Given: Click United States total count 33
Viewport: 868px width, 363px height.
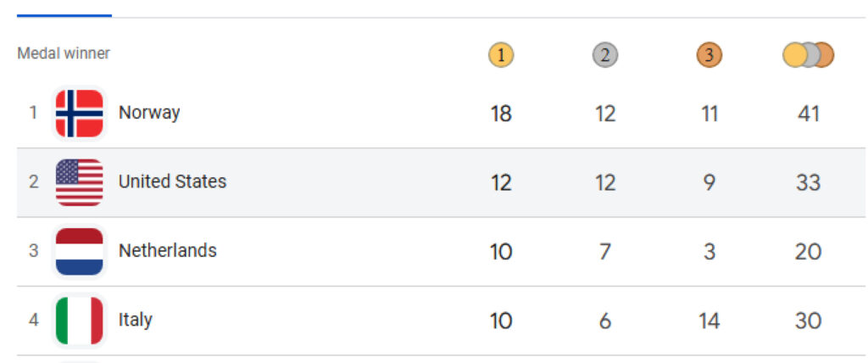Looking at the screenshot, I should point(809,181).
